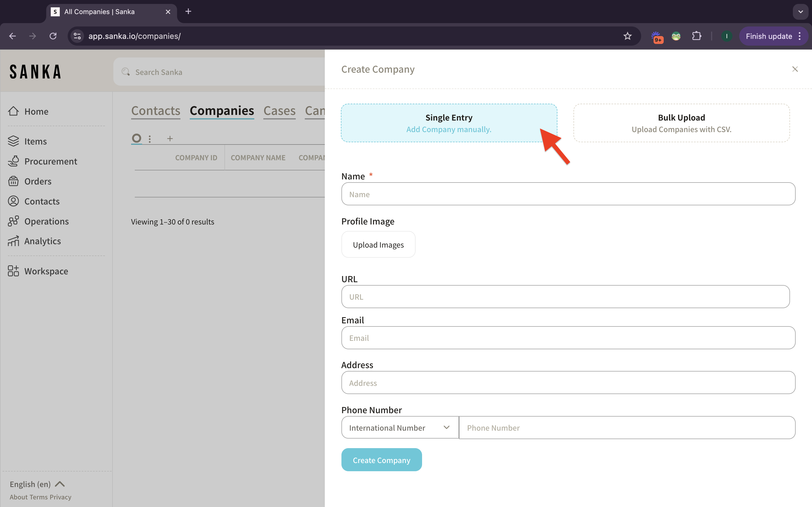Click the Workspace grid icon
The height and width of the screenshot is (507, 812).
click(x=14, y=271)
